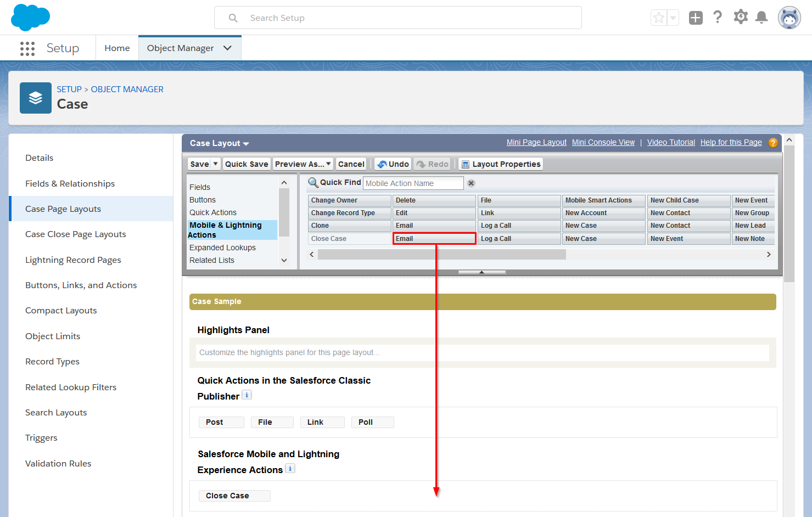Screen dimensions: 812x517
Task: Open the Mini Console View link
Action: pyautogui.click(x=603, y=142)
